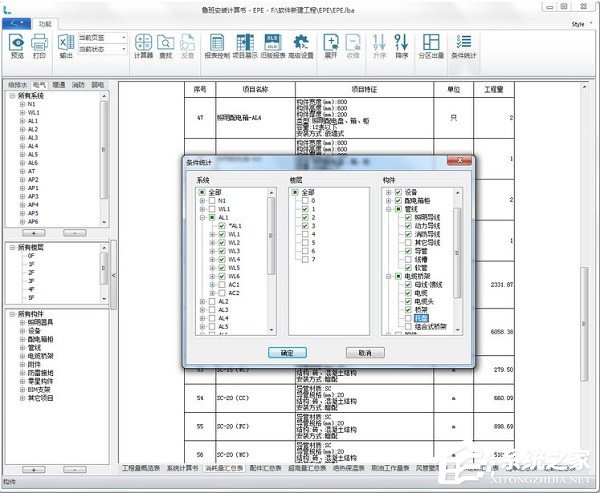Switch to the 弱电 tab

(x=98, y=85)
